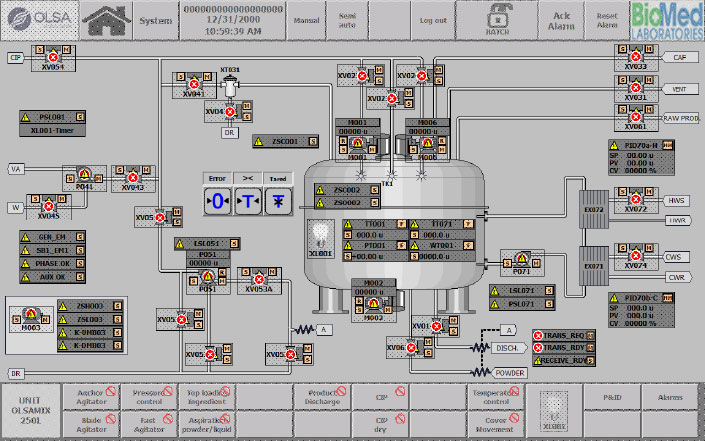705x441 pixels.
Task: Click valve XV072 near HWS
Action: (635, 198)
